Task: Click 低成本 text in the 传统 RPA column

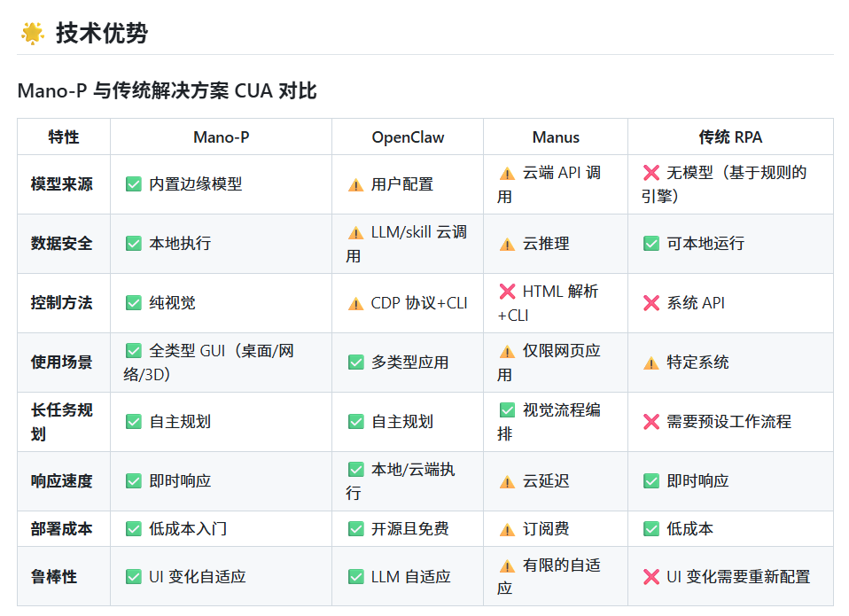Action: [x=689, y=528]
